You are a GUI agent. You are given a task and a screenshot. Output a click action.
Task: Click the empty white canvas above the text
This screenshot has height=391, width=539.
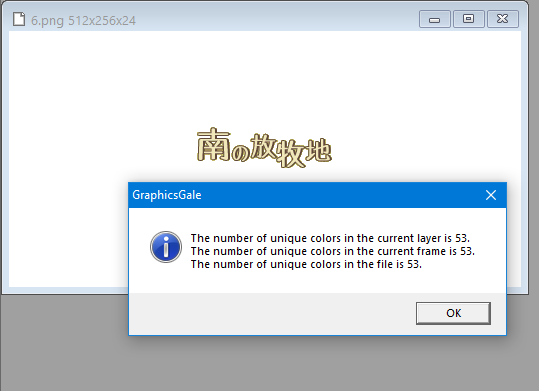point(265,76)
